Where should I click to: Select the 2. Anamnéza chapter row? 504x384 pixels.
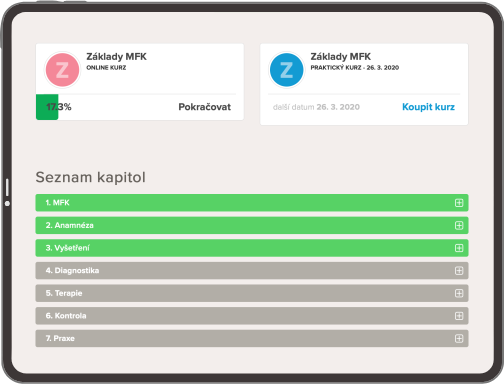point(252,225)
